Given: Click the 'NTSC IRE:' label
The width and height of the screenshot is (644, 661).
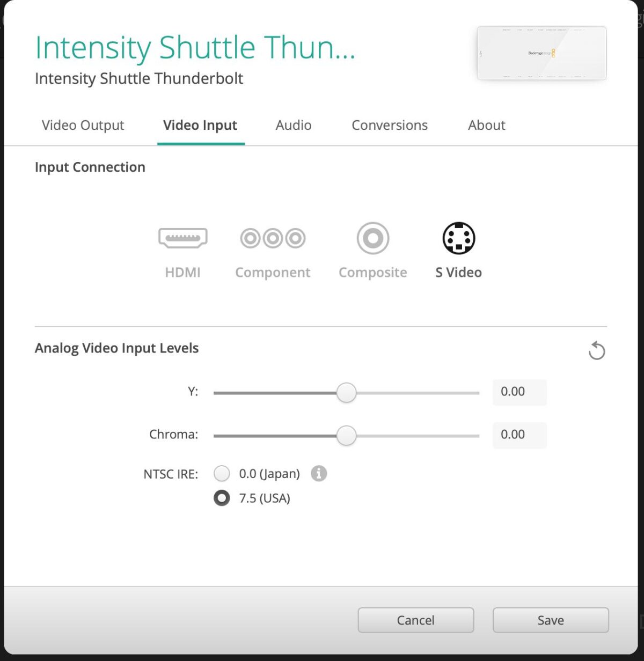Looking at the screenshot, I should pos(171,474).
